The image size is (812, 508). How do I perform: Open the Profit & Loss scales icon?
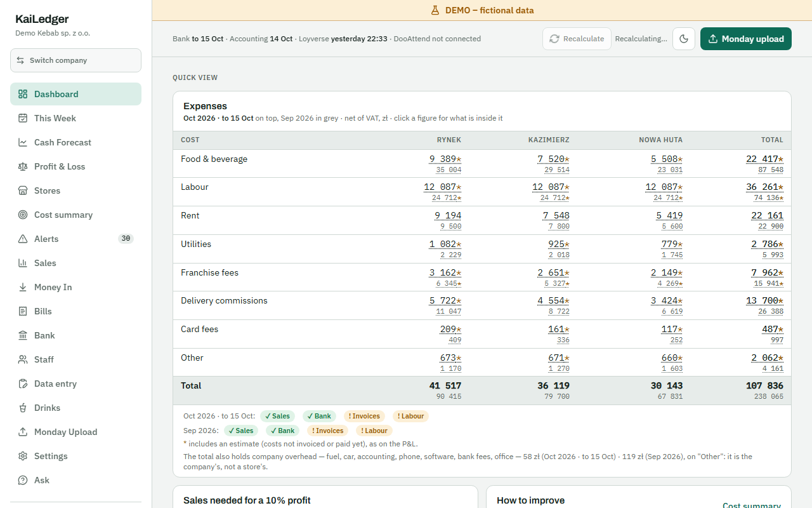[x=23, y=166]
